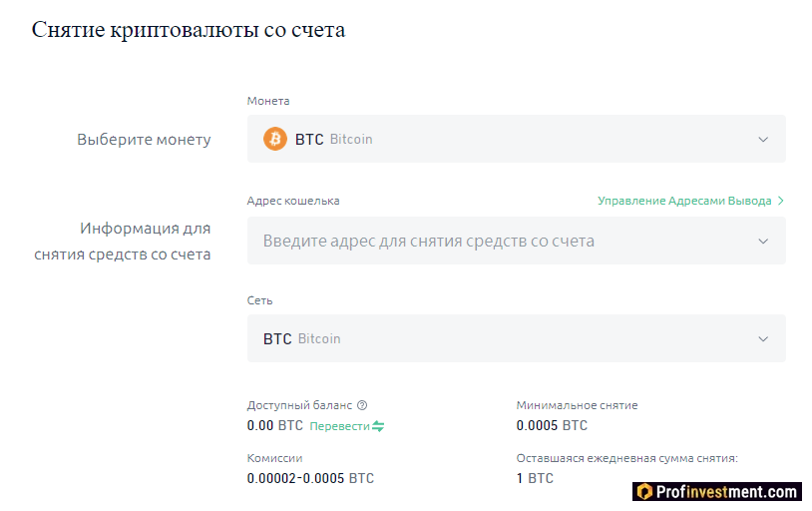Click the Profinvestment.com logo icon

pos(644,491)
